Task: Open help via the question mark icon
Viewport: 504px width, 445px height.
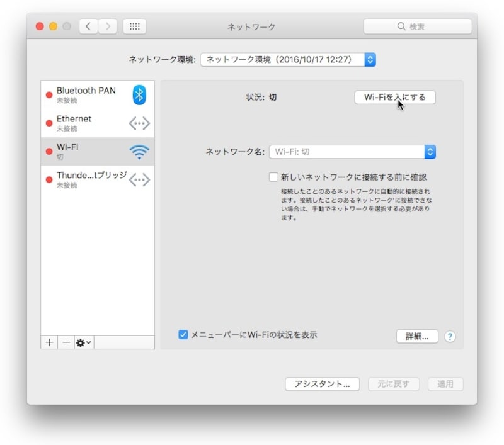Action: [450, 337]
